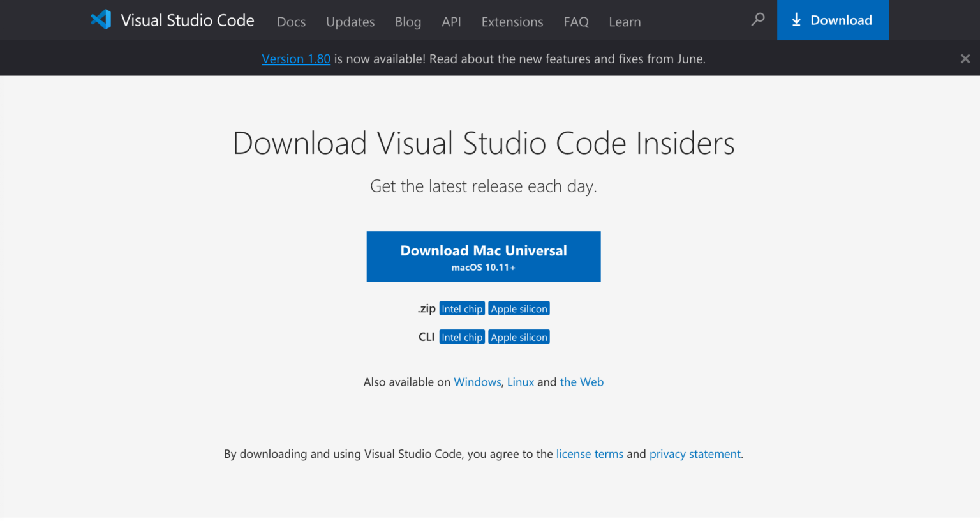This screenshot has height=521, width=980.
Task: Open the Docs page
Action: click(x=291, y=21)
